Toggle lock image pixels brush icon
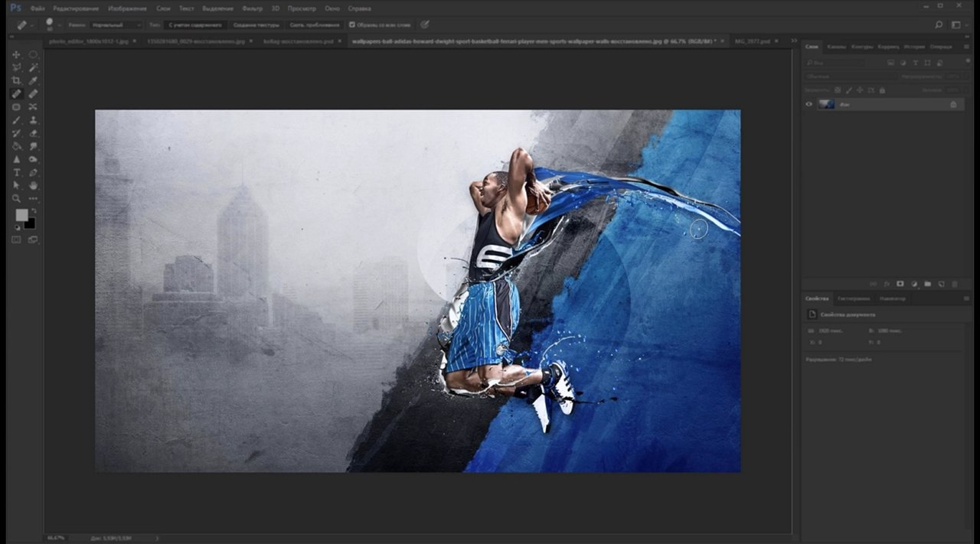This screenshot has width=980, height=544. tap(848, 90)
